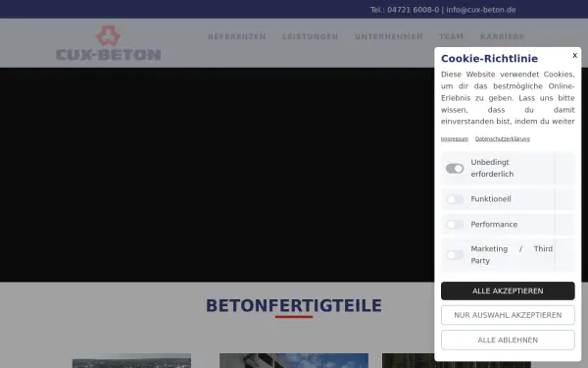Click the Funktionell category label
This screenshot has height=368, width=588.
coord(491,199)
